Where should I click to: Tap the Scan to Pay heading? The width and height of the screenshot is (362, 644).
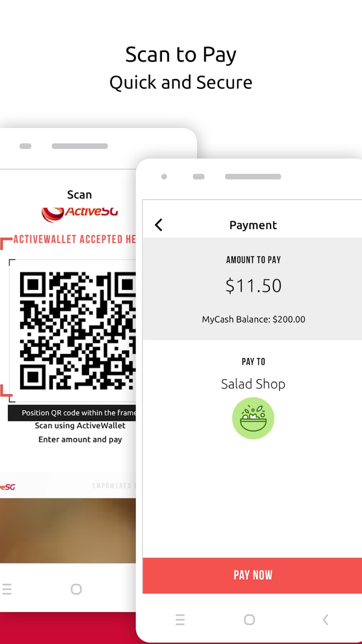(x=181, y=55)
